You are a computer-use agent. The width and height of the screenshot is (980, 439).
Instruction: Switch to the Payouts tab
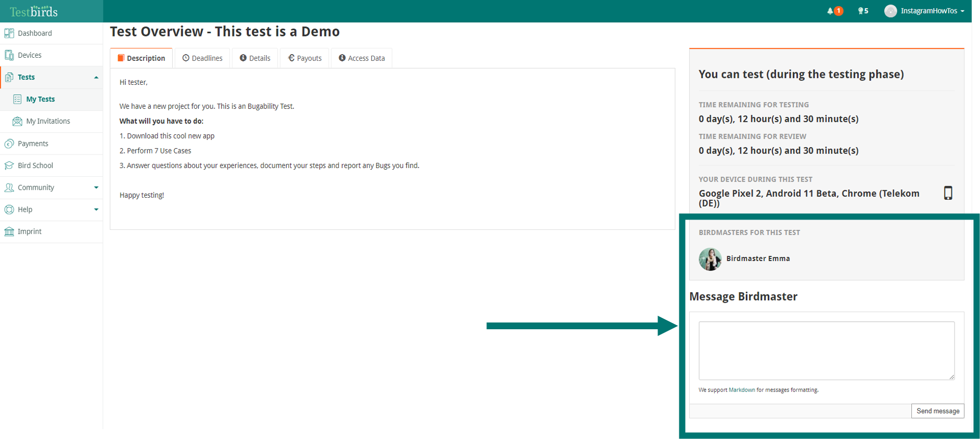tap(305, 58)
